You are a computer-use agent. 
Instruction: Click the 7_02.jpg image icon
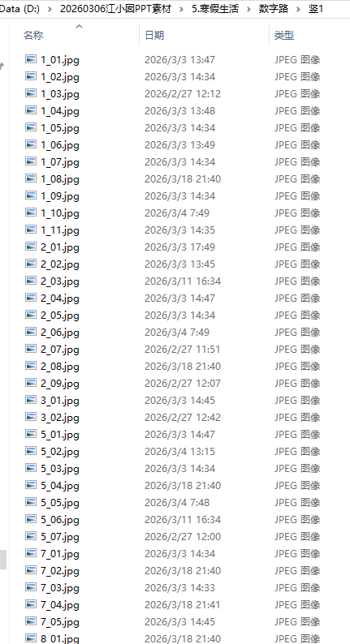coord(30,570)
